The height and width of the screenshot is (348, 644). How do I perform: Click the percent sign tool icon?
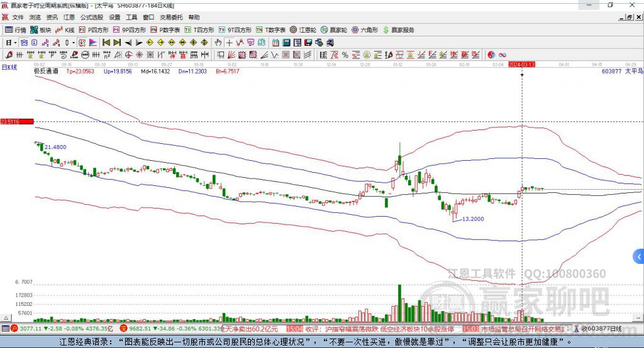tap(345, 55)
